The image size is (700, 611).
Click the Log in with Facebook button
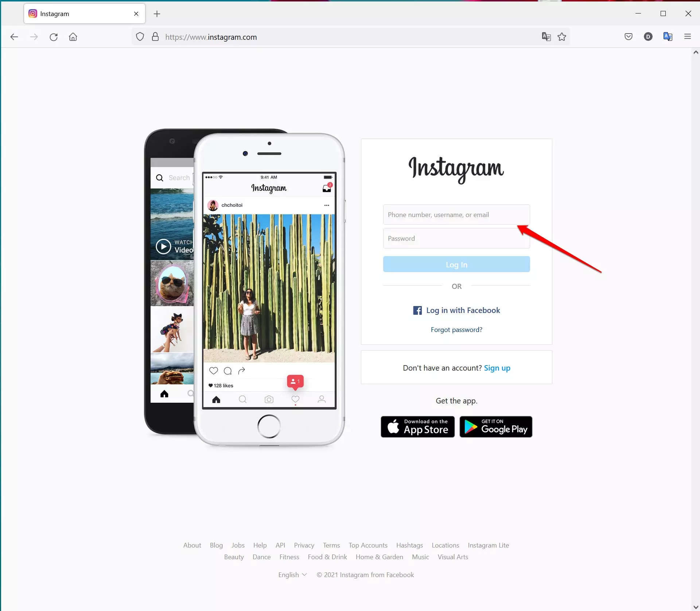(456, 310)
